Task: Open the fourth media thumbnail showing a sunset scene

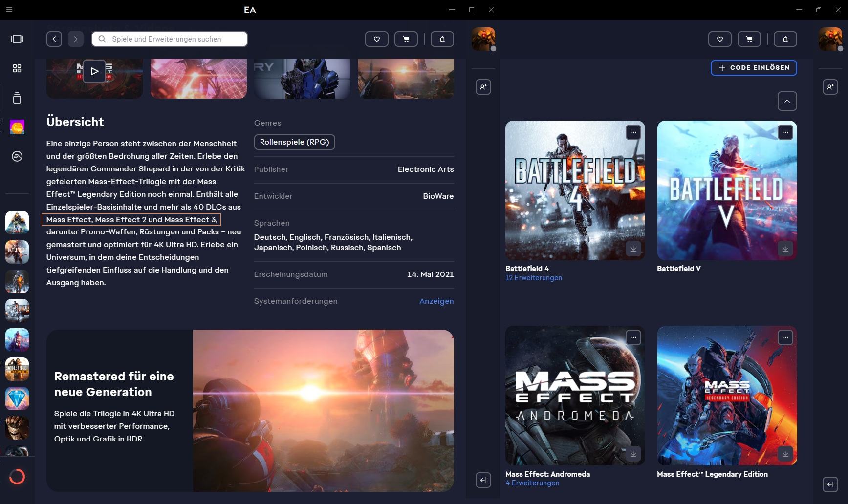Action: click(x=406, y=78)
